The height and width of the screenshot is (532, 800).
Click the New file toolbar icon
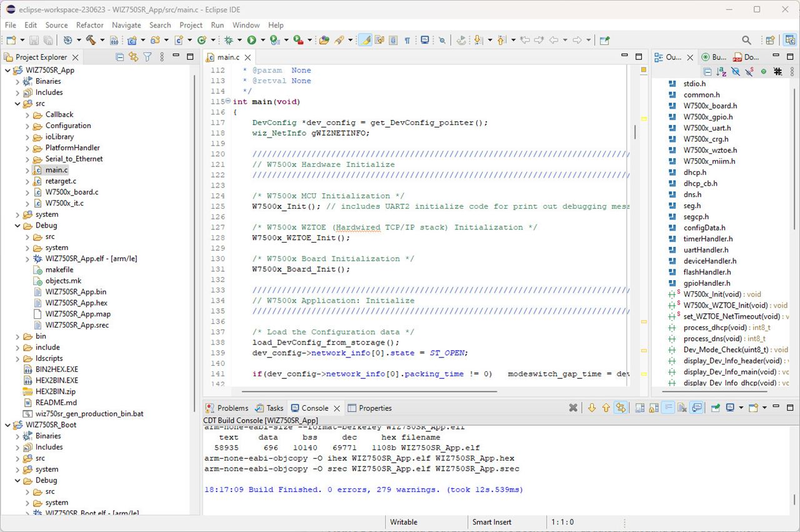pyautogui.click(x=11, y=40)
